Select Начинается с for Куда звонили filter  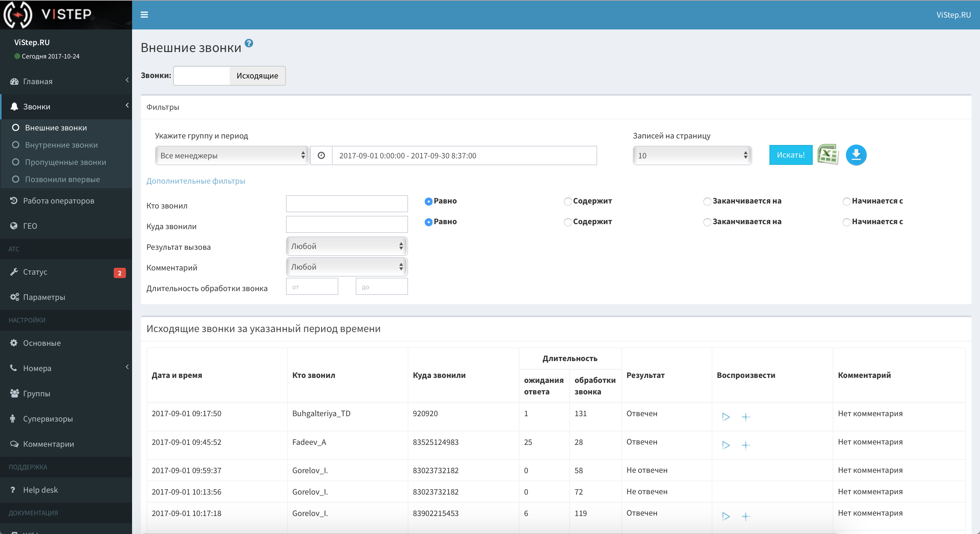tap(846, 222)
